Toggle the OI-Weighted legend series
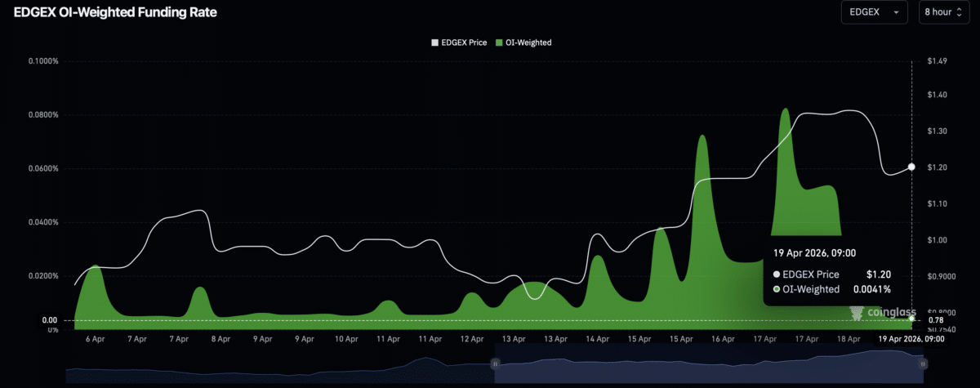Image resolution: width=980 pixels, height=388 pixels. click(528, 42)
